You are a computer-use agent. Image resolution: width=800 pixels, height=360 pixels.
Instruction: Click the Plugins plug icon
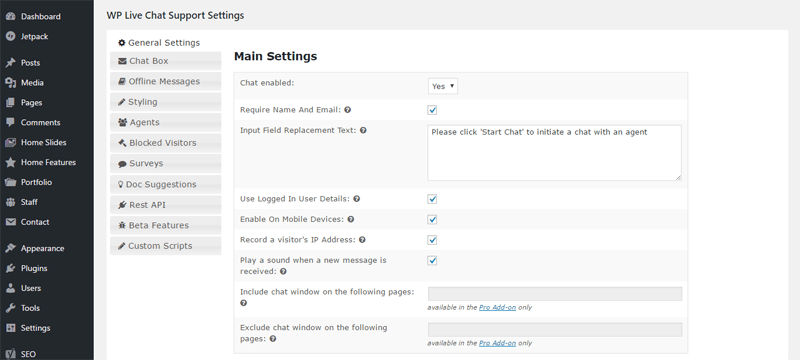[10, 268]
